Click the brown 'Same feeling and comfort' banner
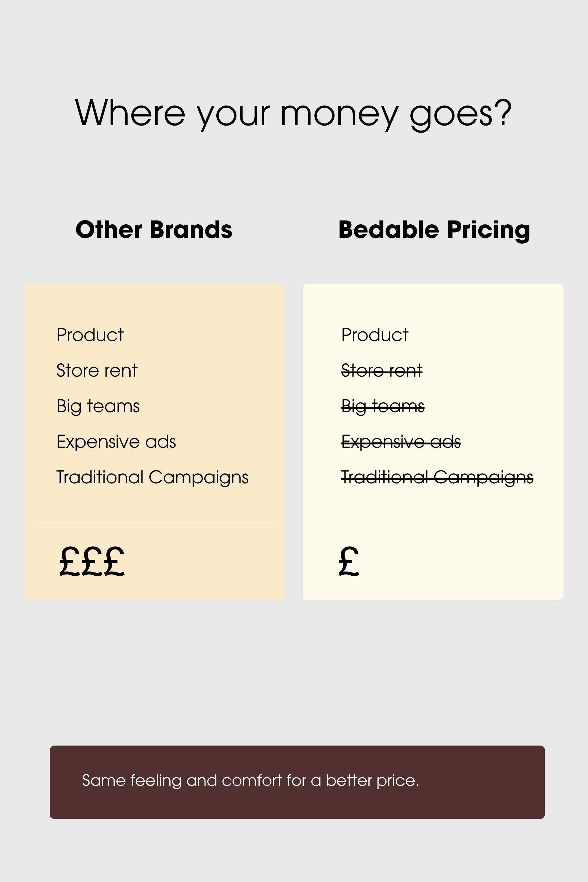 pos(297,782)
